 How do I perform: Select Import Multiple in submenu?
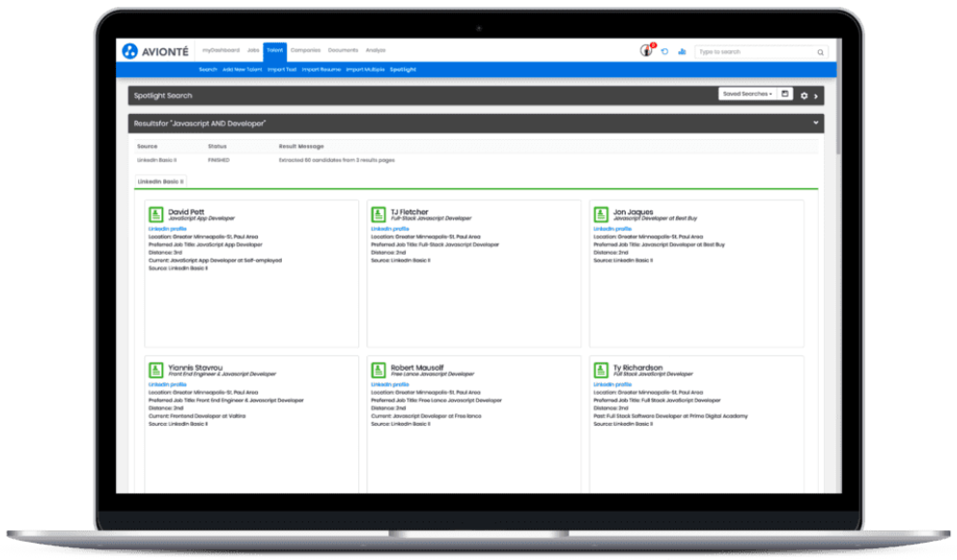(x=365, y=70)
